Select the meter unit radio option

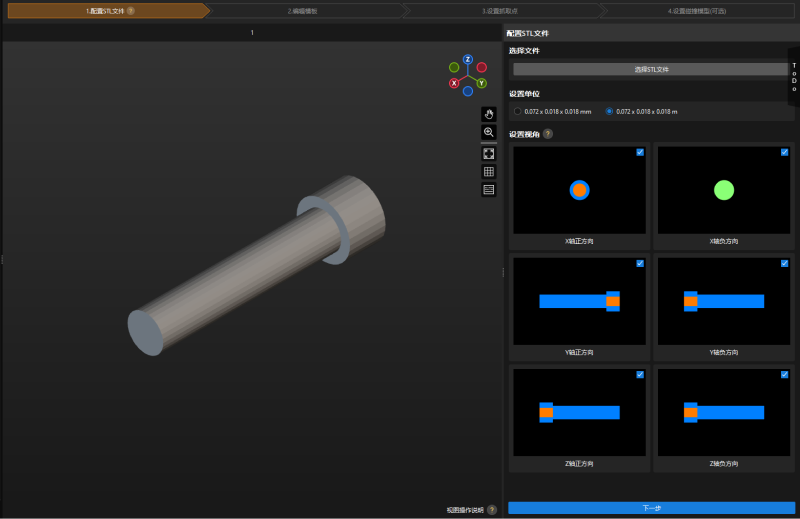[x=610, y=111]
